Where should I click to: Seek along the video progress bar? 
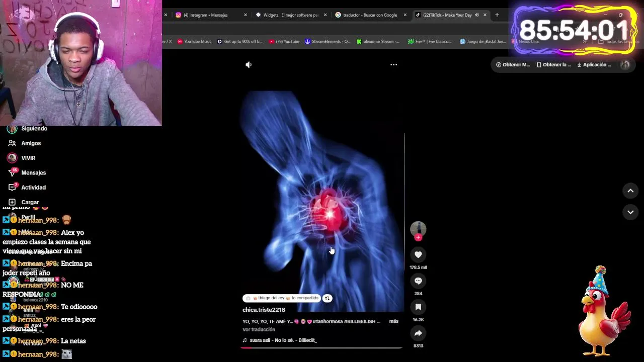[322, 347]
